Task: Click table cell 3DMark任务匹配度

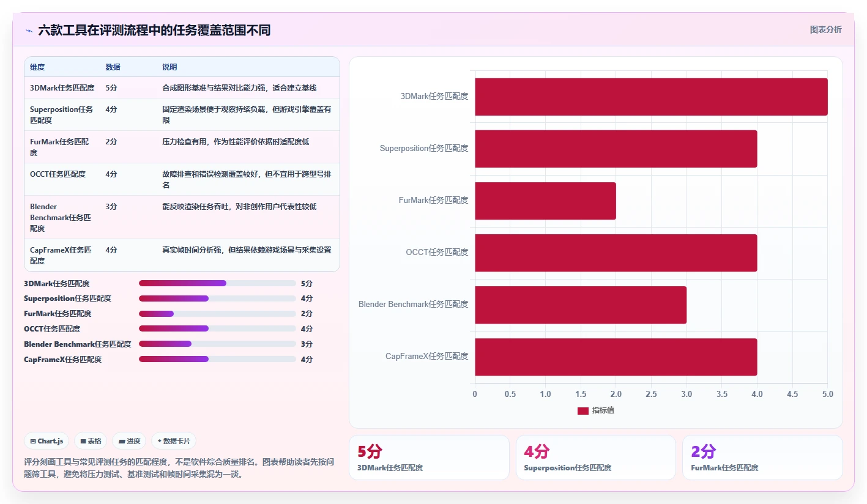Action: (62, 88)
